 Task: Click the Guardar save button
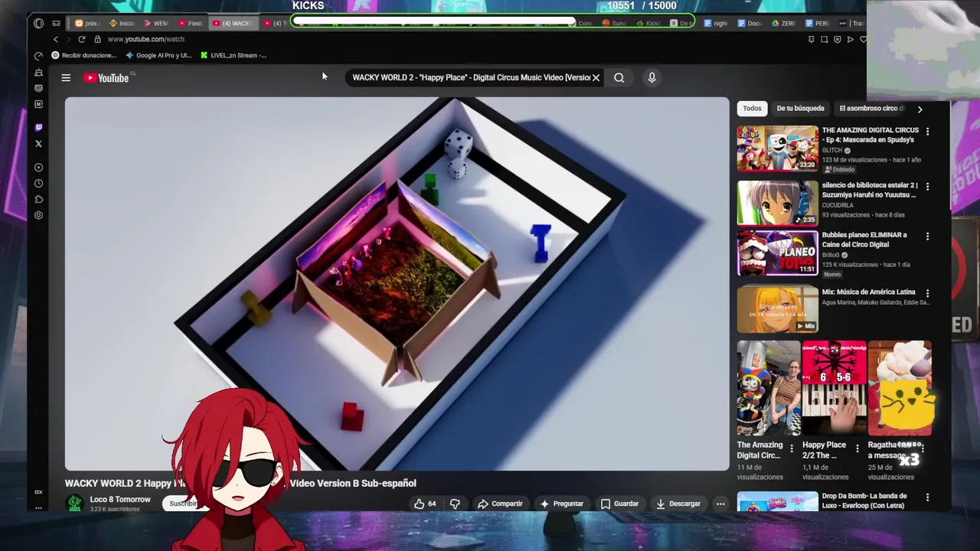pyautogui.click(x=619, y=504)
